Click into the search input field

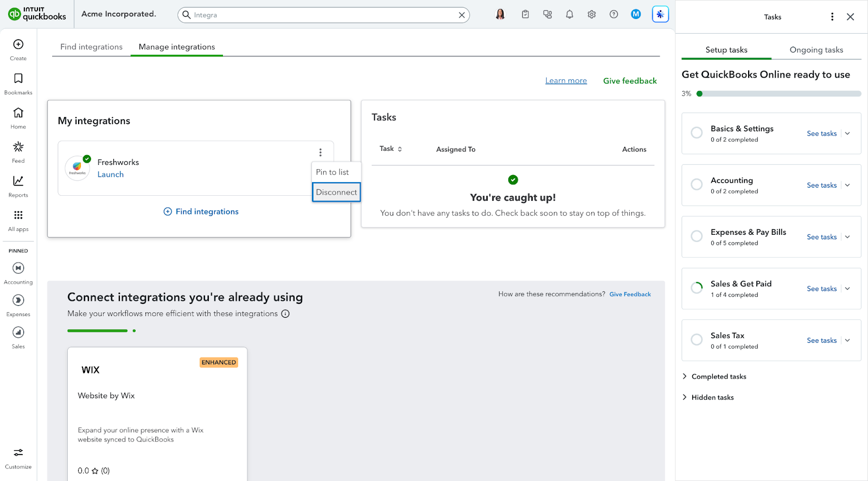[x=324, y=15]
